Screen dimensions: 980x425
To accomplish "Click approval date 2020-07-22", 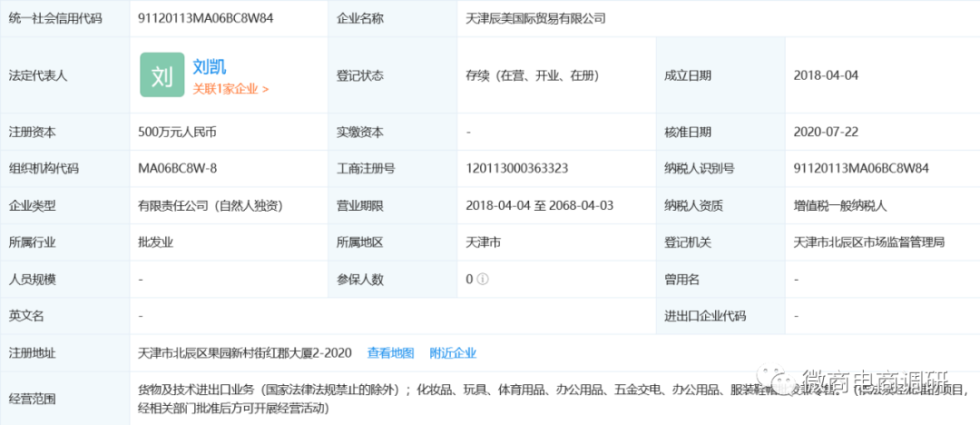I will point(827,132).
